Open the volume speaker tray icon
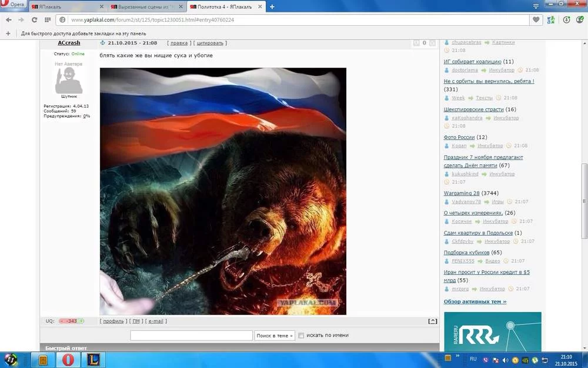The width and height of the screenshot is (588, 368). 505,360
